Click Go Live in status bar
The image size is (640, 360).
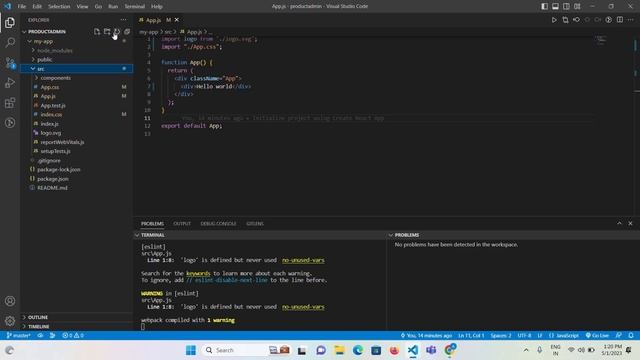click(x=597, y=335)
